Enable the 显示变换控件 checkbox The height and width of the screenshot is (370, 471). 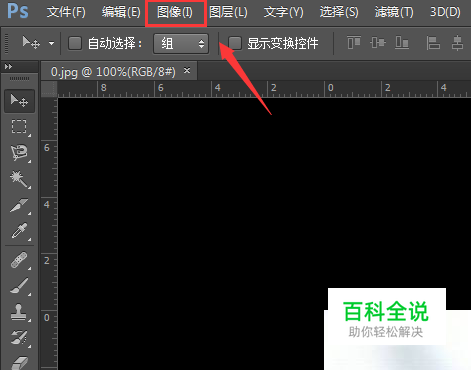[x=235, y=43]
